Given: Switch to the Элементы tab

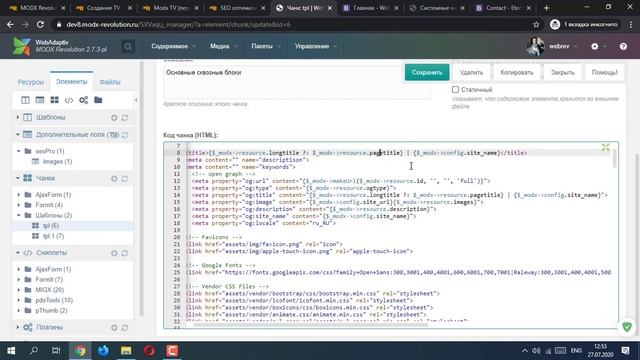Looking at the screenshot, I should coord(71,82).
